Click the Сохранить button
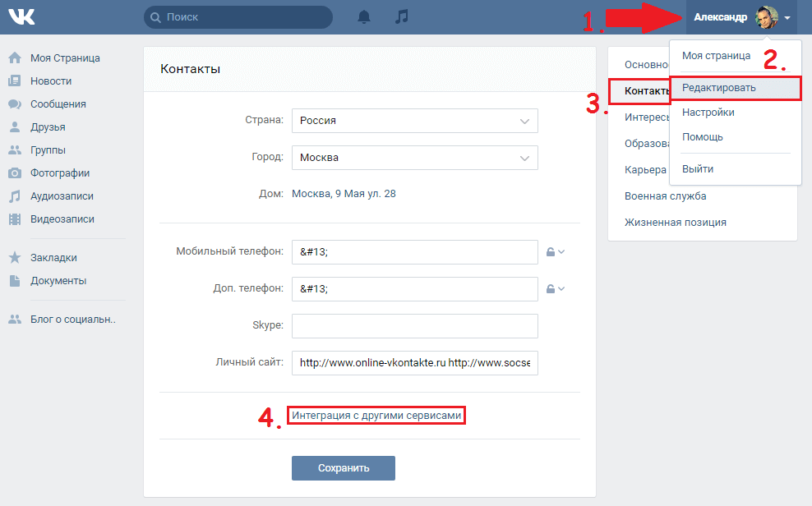 (344, 467)
